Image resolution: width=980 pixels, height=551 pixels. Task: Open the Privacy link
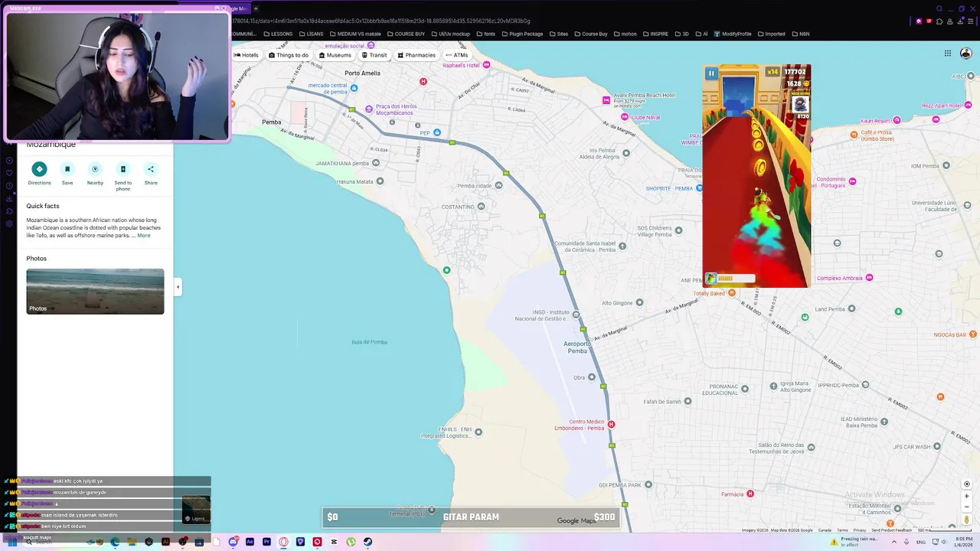(860, 530)
